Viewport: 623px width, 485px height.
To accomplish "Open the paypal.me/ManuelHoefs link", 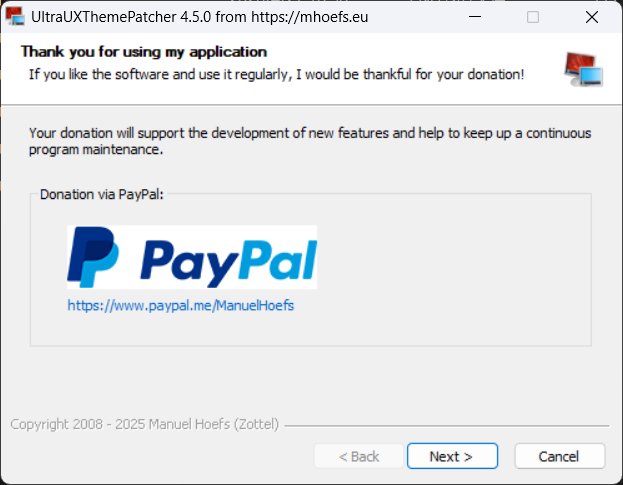I will [181, 305].
